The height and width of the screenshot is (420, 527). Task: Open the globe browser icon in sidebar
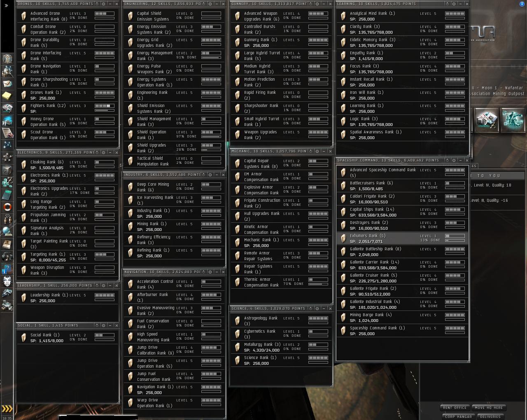(x=7, y=231)
